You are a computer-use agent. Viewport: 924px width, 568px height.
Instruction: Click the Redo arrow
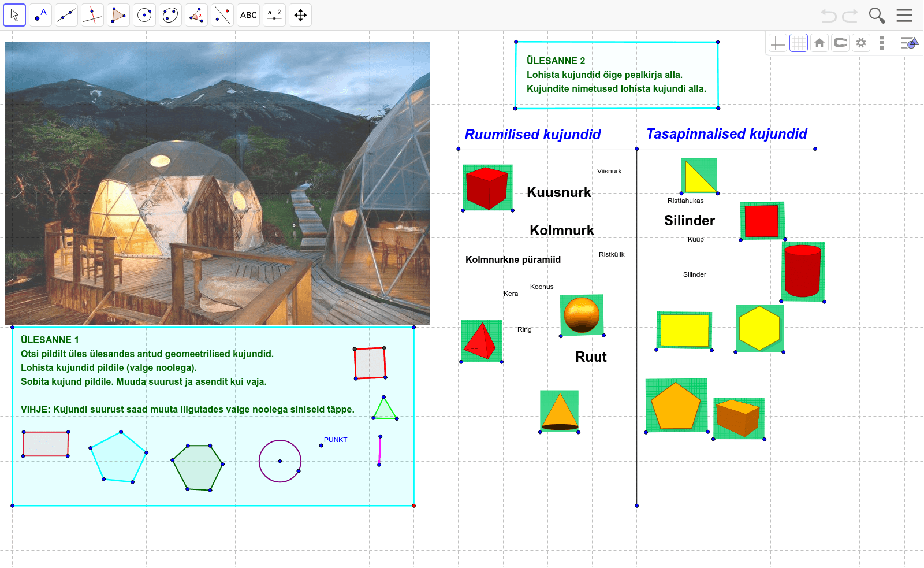point(850,16)
